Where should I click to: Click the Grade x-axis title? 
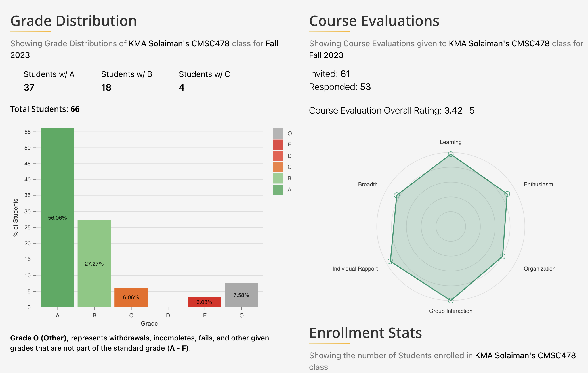[149, 324]
